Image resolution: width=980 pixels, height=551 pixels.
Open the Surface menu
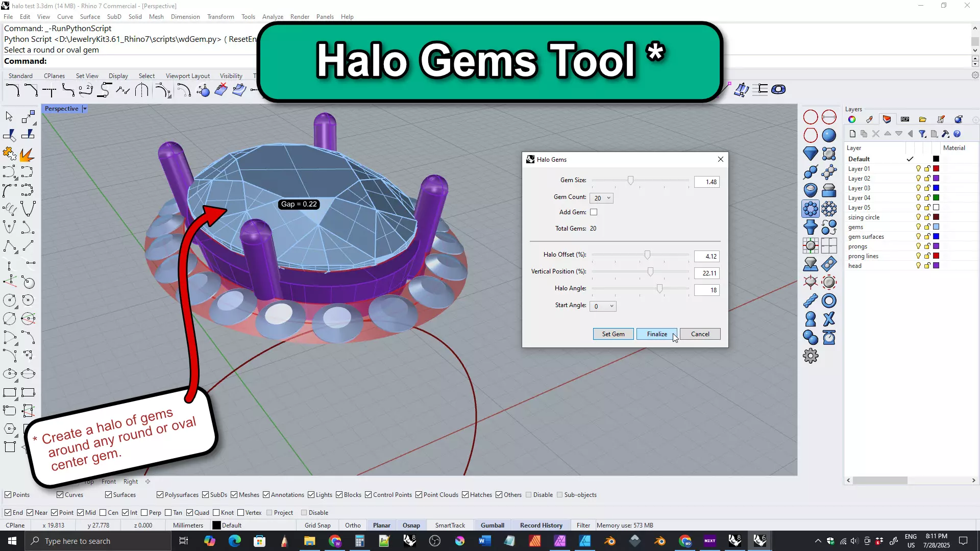pos(90,17)
